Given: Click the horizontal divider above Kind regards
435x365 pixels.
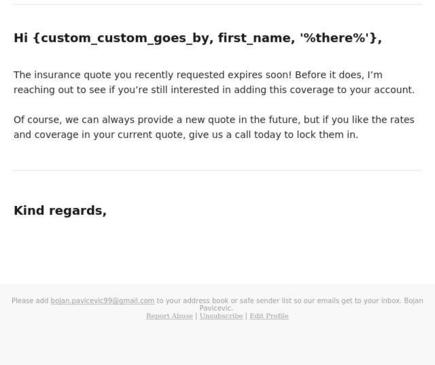Looking at the screenshot, I should 217,171.
